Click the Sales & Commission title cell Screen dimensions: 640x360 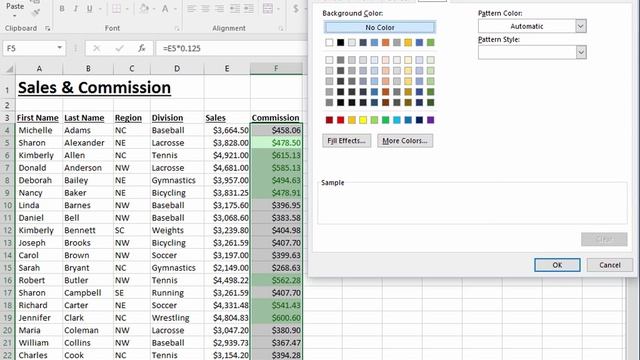coord(94,87)
